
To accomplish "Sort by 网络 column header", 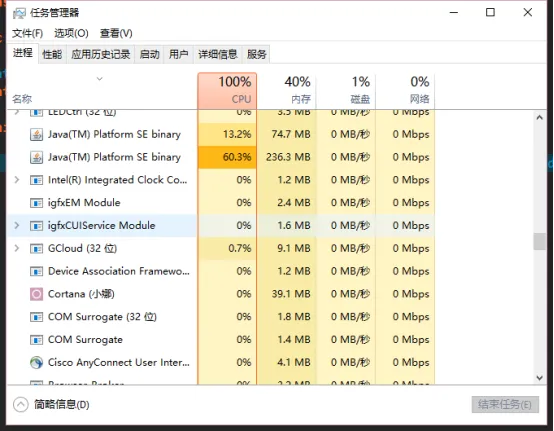I will click(x=405, y=91).
